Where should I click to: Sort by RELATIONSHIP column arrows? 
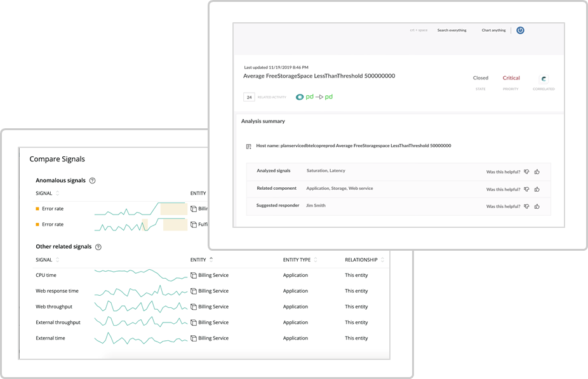pos(382,260)
